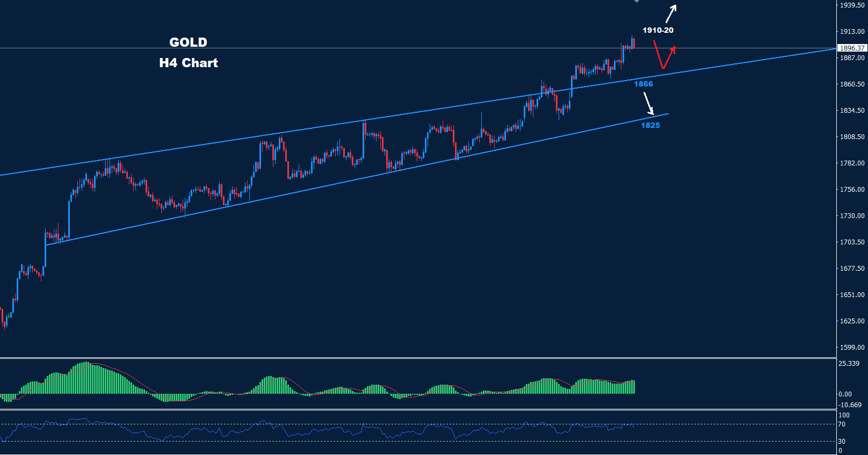This screenshot has height=455, width=868.
Task: Select the GOLD title text label
Action: tap(188, 42)
